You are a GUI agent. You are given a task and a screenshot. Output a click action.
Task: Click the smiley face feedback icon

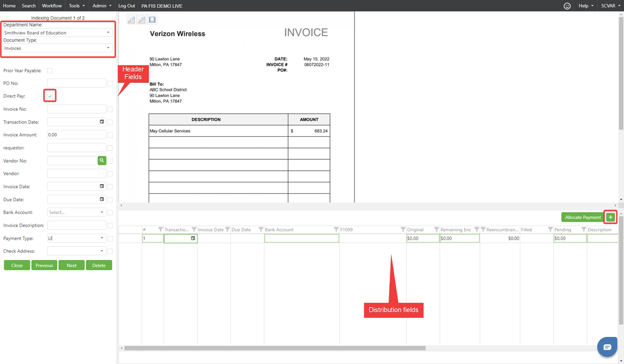tap(567, 6)
